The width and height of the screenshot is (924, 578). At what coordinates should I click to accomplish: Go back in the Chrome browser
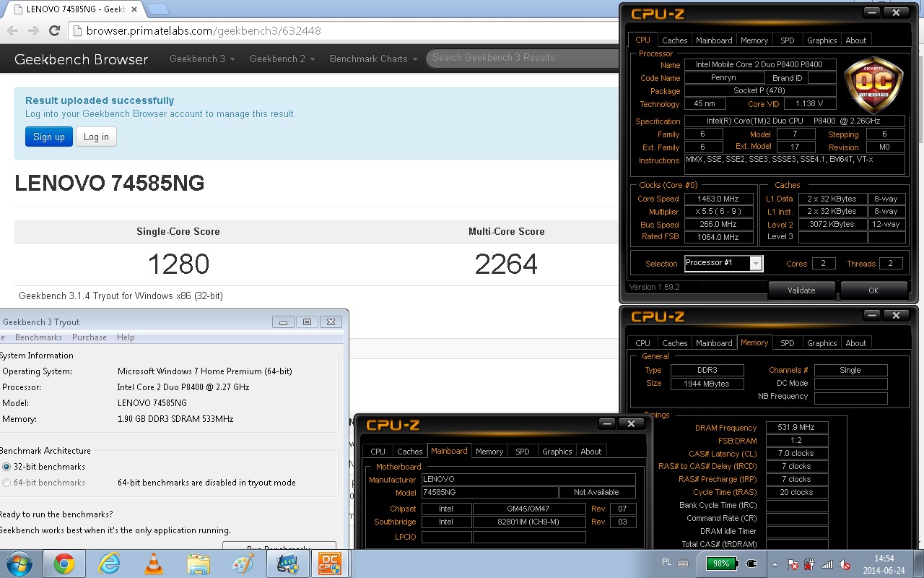pyautogui.click(x=12, y=30)
